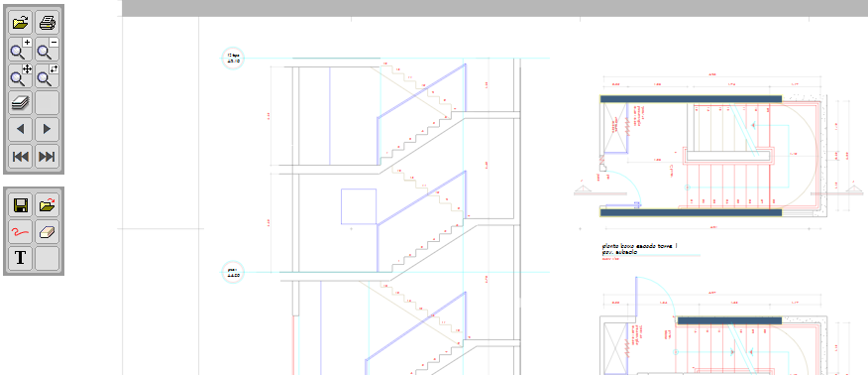The image size is (868, 375).
Task: Select the eraser markup tool
Action: (x=47, y=232)
